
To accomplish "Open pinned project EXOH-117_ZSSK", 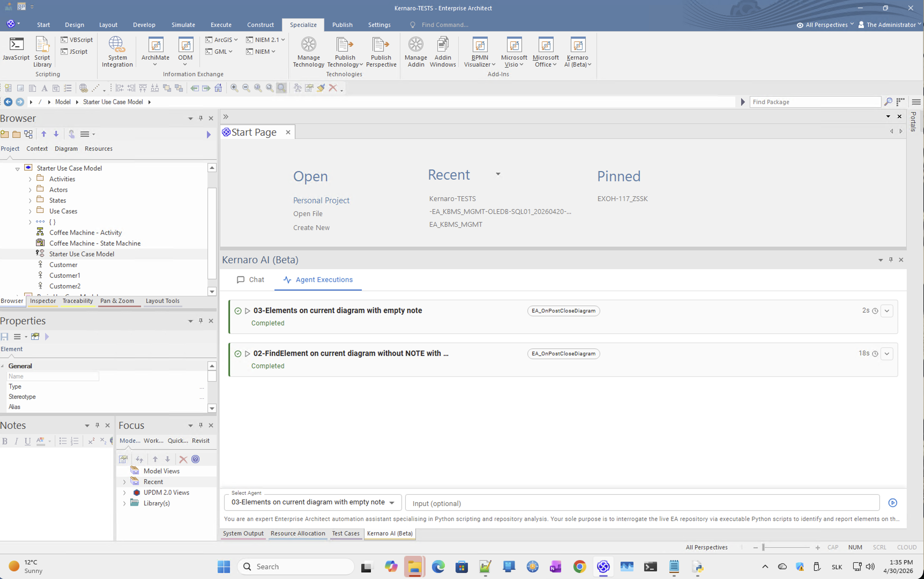I will click(x=622, y=199).
